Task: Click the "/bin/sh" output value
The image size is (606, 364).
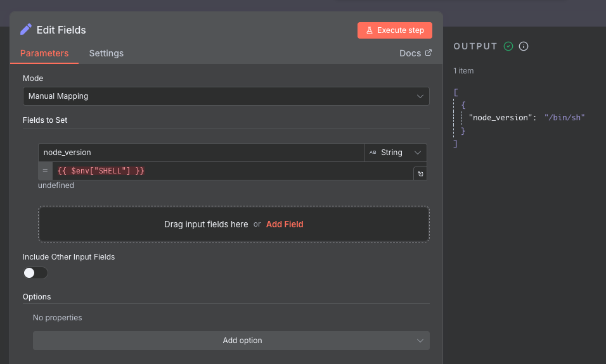Action: (564, 118)
